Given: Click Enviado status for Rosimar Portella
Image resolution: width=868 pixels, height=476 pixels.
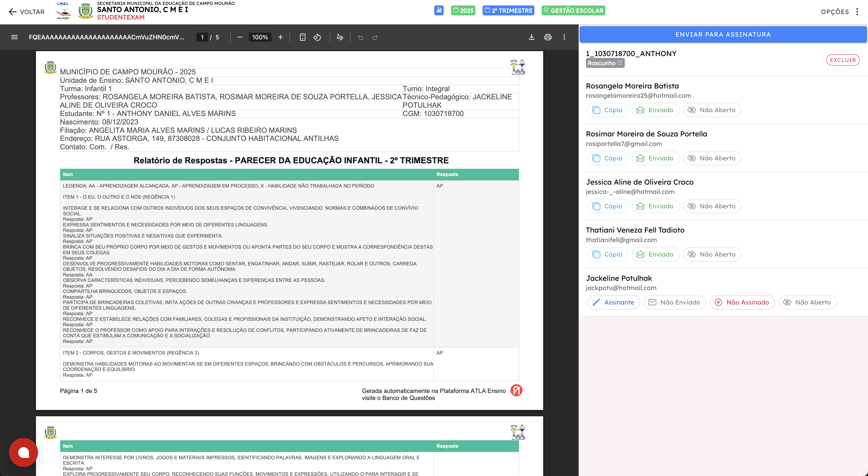Looking at the screenshot, I should click(655, 158).
